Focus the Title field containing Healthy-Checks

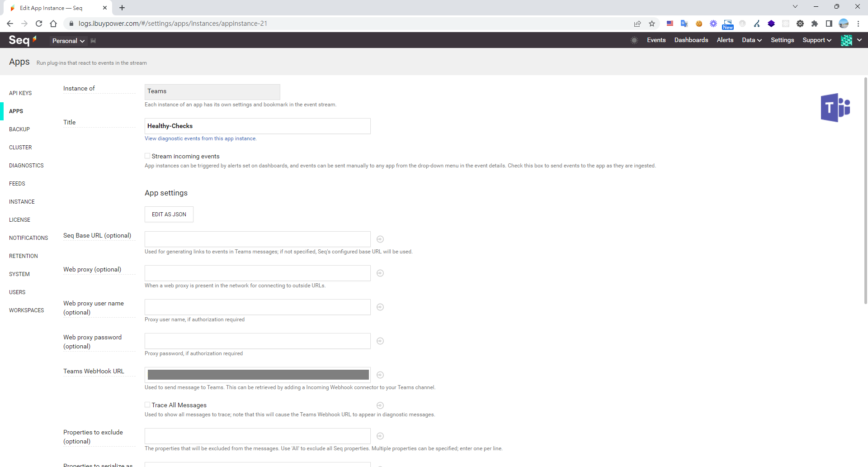click(x=257, y=126)
